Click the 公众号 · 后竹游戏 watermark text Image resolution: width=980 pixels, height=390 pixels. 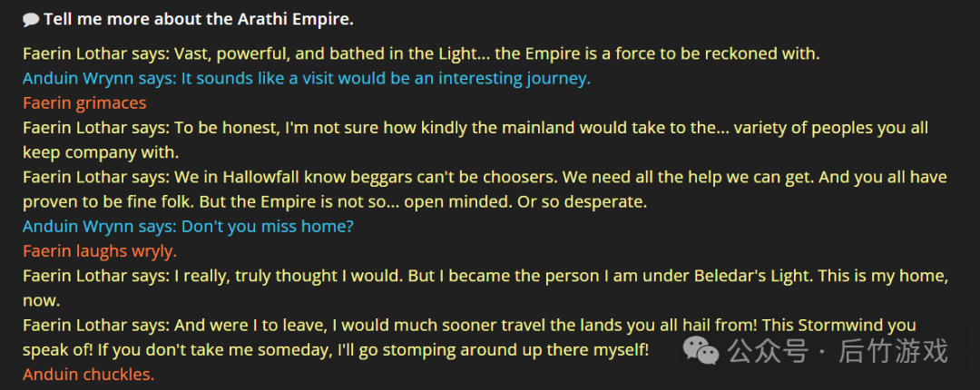(838, 351)
